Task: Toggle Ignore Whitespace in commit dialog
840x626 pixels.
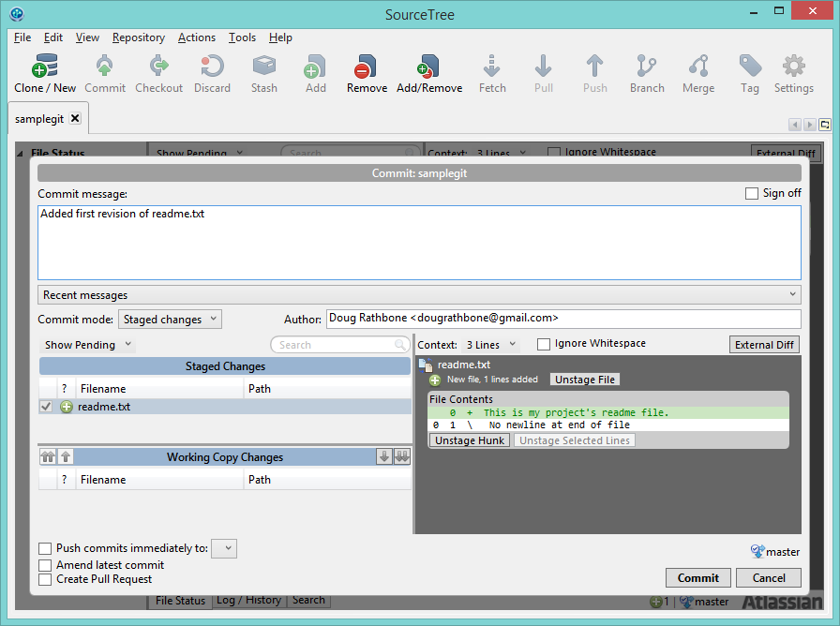Action: tap(543, 344)
